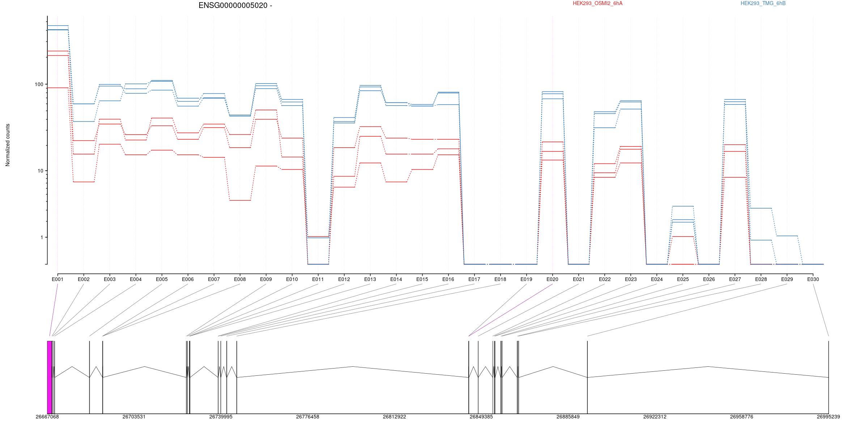This screenshot has width=868, height=434.
Task: Click the magenta highlighted exon block
Action: point(50,377)
